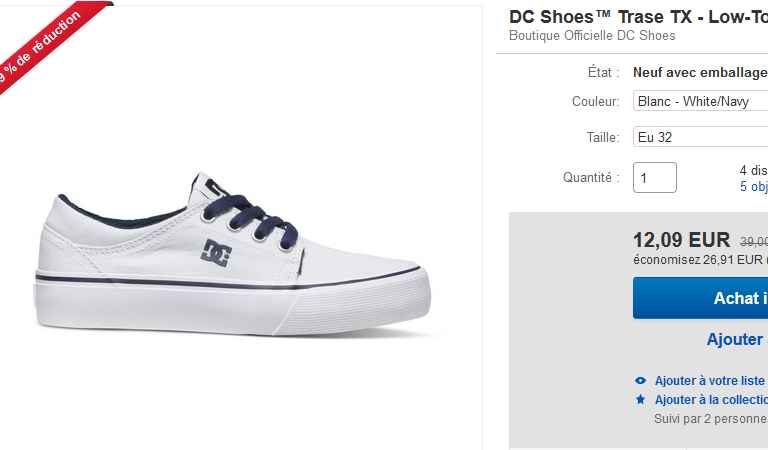Click the 'Ajouter à la collection' link
This screenshot has width=768, height=450.
click(710, 399)
